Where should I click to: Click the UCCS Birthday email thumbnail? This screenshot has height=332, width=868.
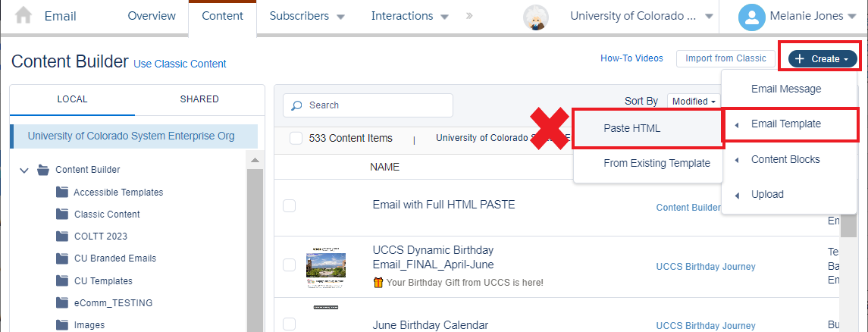325,268
